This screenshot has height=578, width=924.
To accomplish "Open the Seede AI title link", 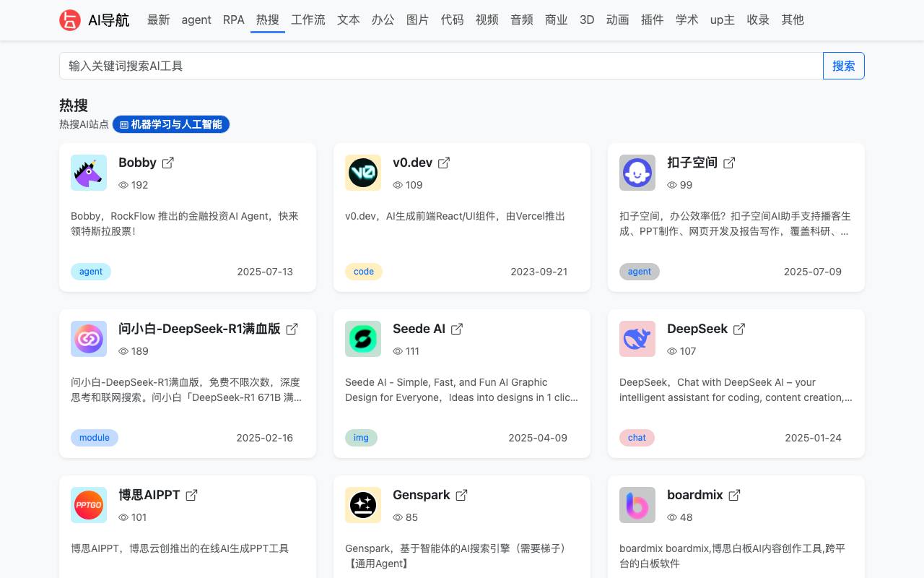I will [419, 329].
